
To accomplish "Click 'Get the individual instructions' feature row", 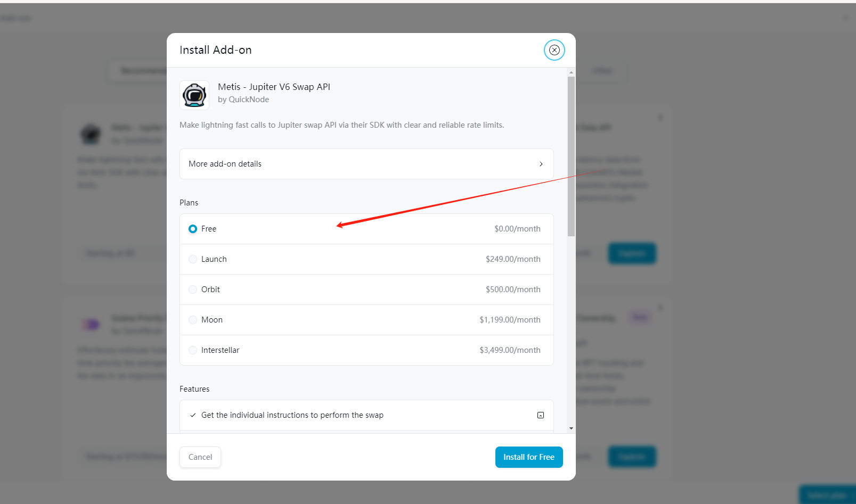I will coord(366,415).
